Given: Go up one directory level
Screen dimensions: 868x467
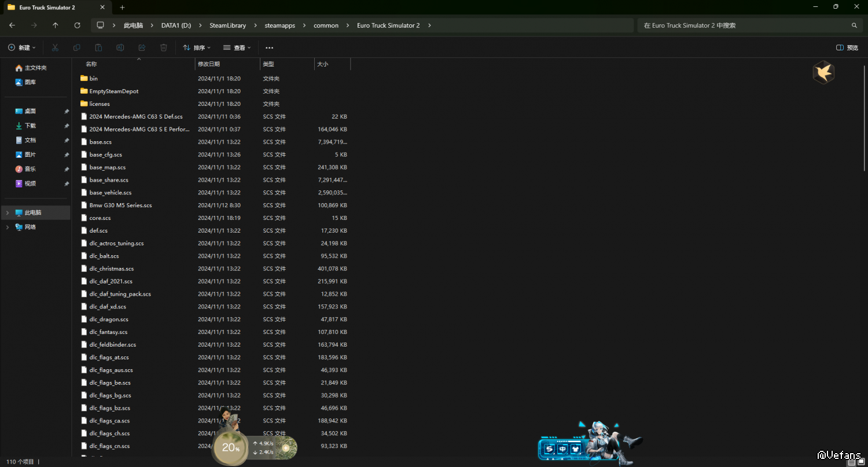Looking at the screenshot, I should point(56,25).
